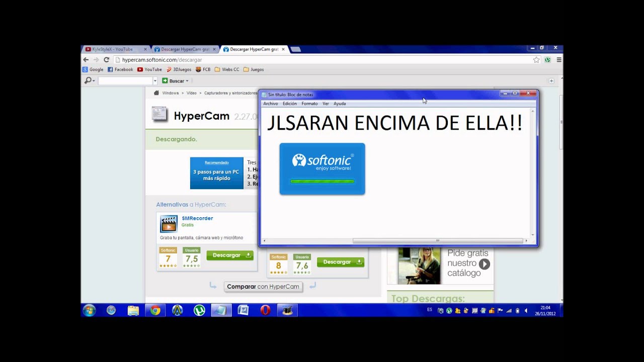Click the Softonic logo in the loader
Image resolution: width=644 pixels, height=362 pixels.
tap(323, 162)
